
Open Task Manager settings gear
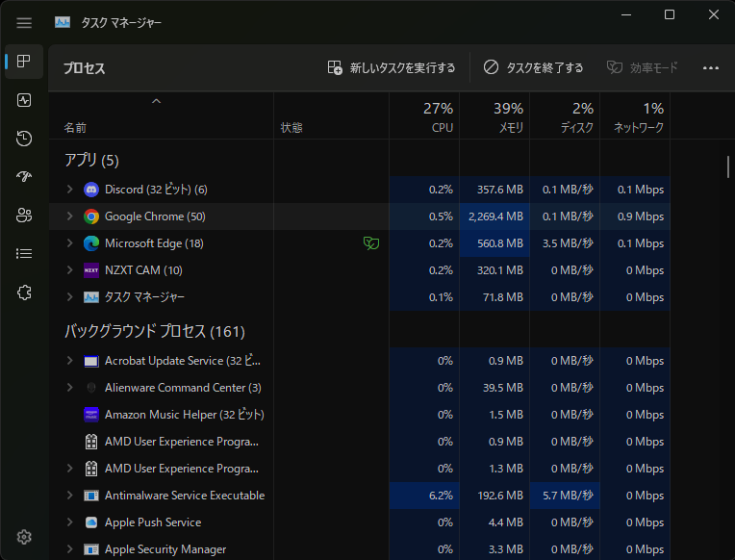click(24, 537)
